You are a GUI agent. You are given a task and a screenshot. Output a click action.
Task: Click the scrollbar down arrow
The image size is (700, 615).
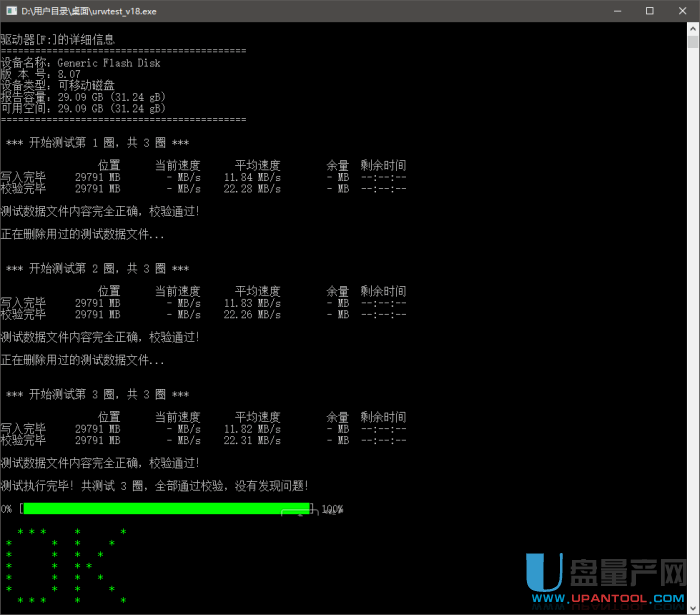click(692, 608)
